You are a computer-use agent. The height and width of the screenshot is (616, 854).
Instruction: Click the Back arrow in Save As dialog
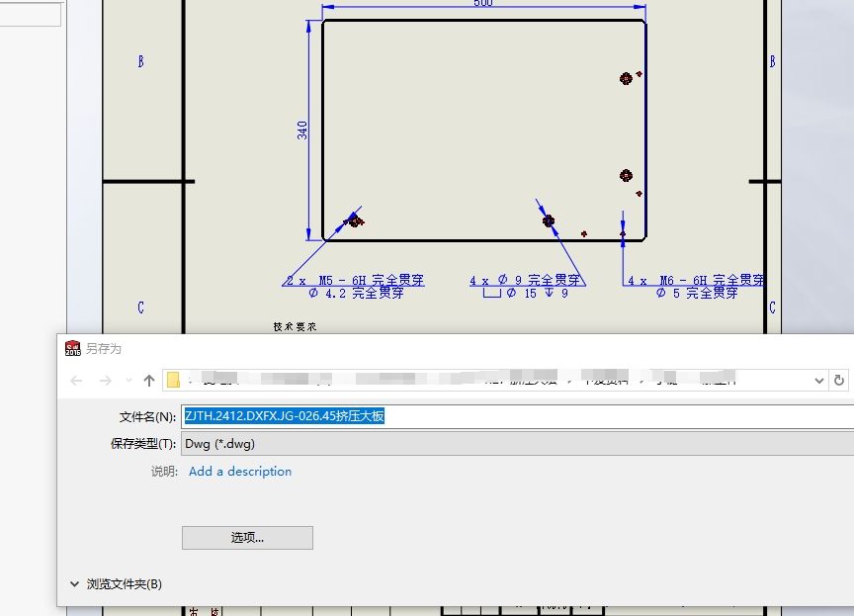pos(76,381)
